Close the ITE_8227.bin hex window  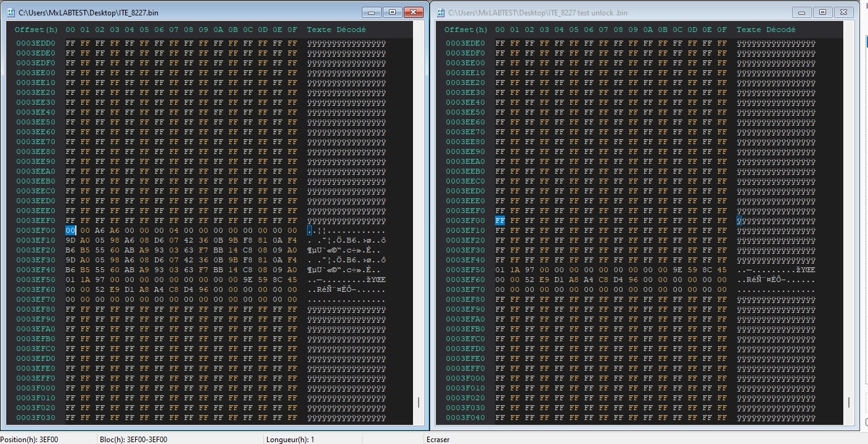click(414, 12)
